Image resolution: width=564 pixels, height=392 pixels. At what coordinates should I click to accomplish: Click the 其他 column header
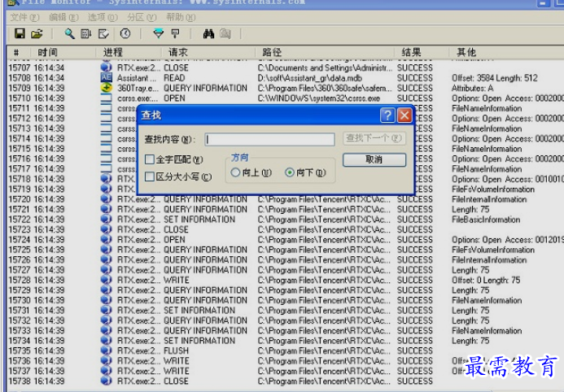click(x=506, y=52)
